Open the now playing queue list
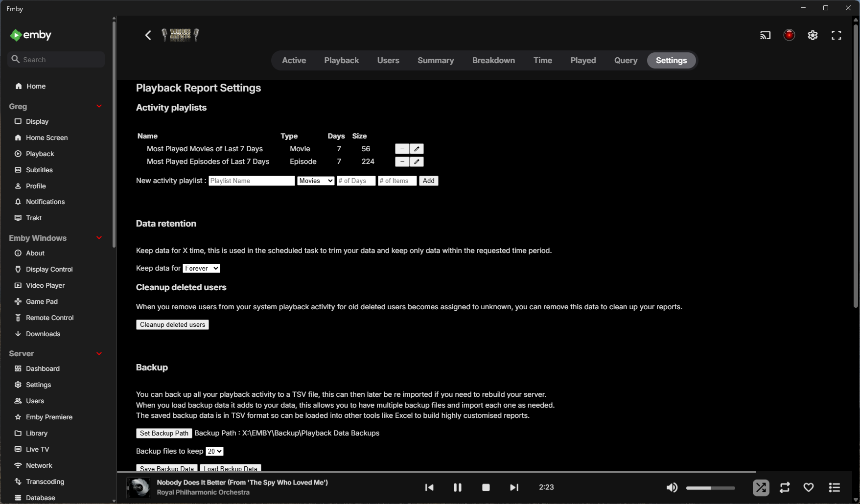The image size is (860, 504). coord(834,487)
